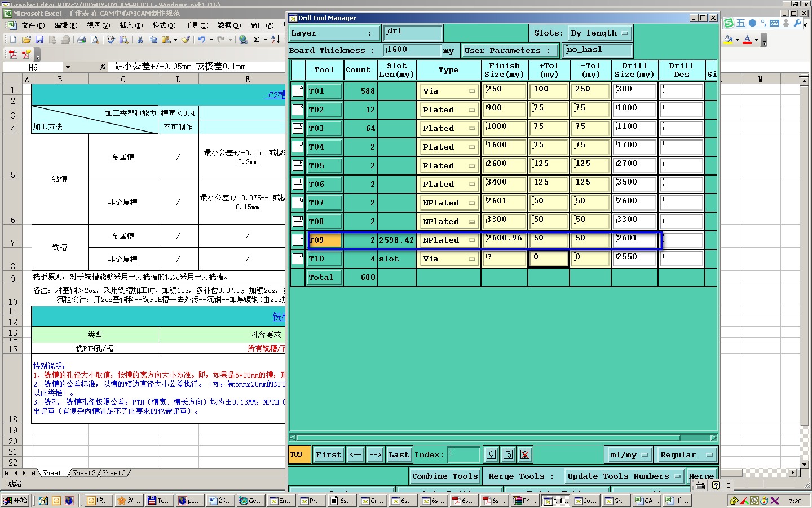812x508 pixels.
Task: Click the Last navigation button
Action: click(398, 454)
